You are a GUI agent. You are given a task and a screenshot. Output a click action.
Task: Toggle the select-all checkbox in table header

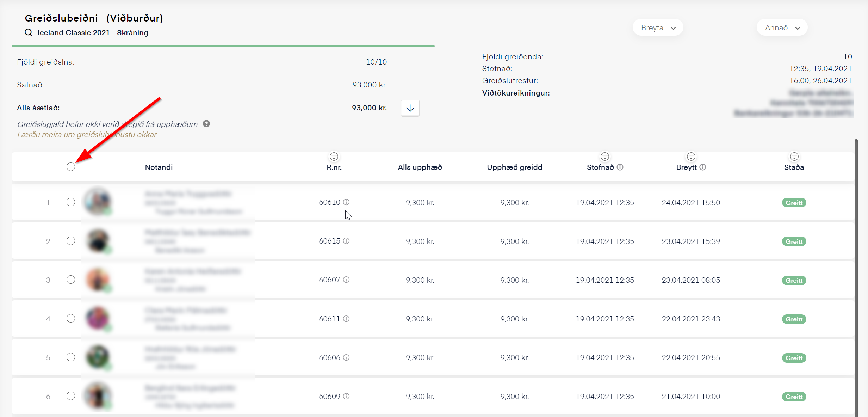[71, 167]
